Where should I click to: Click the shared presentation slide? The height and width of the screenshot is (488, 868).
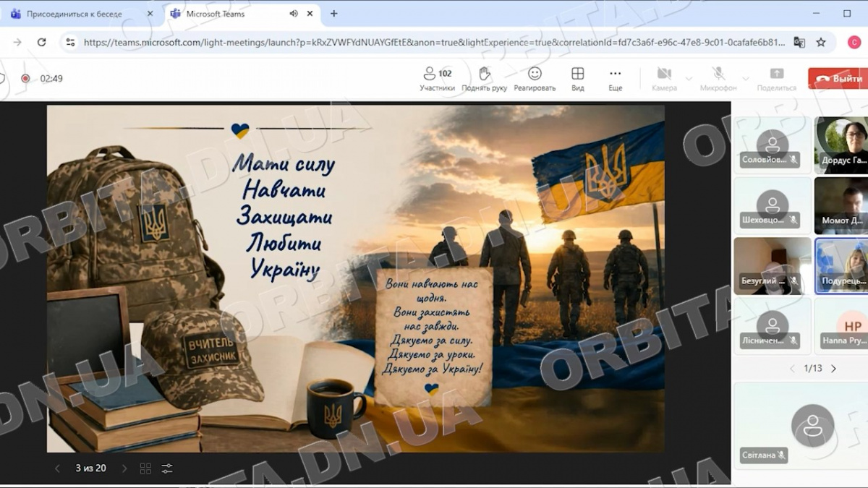point(356,279)
